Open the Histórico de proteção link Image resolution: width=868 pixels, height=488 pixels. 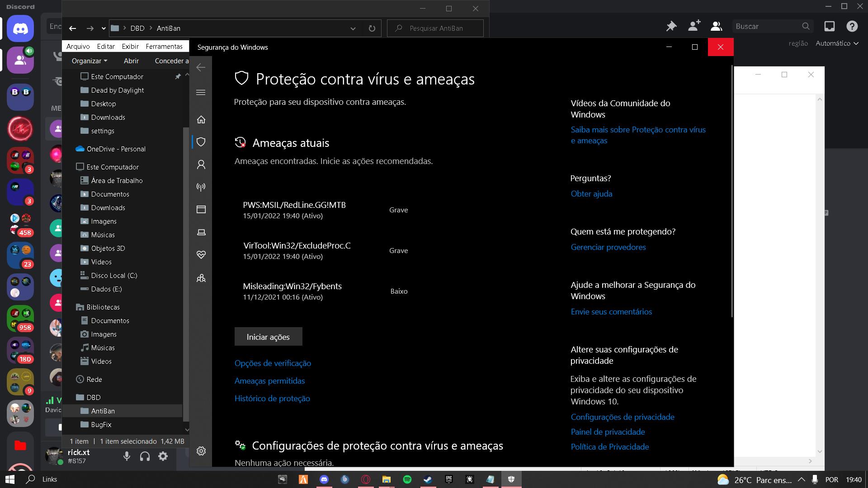[272, 398]
